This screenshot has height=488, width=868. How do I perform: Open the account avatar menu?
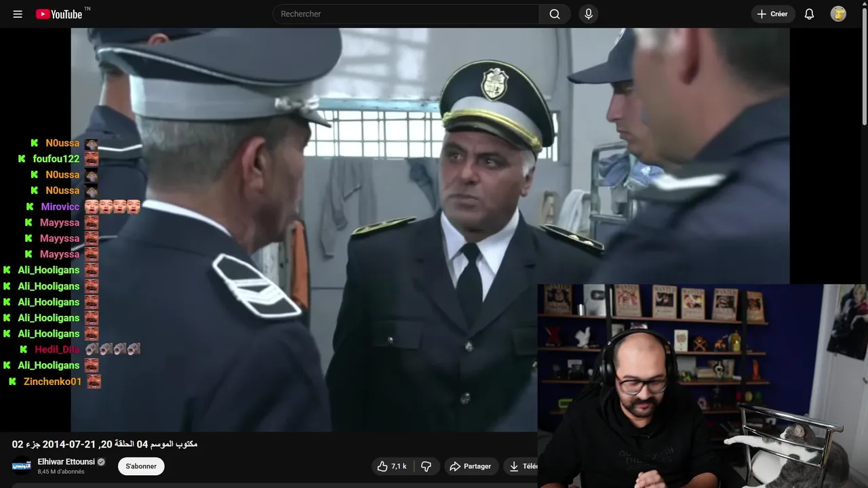tap(838, 14)
